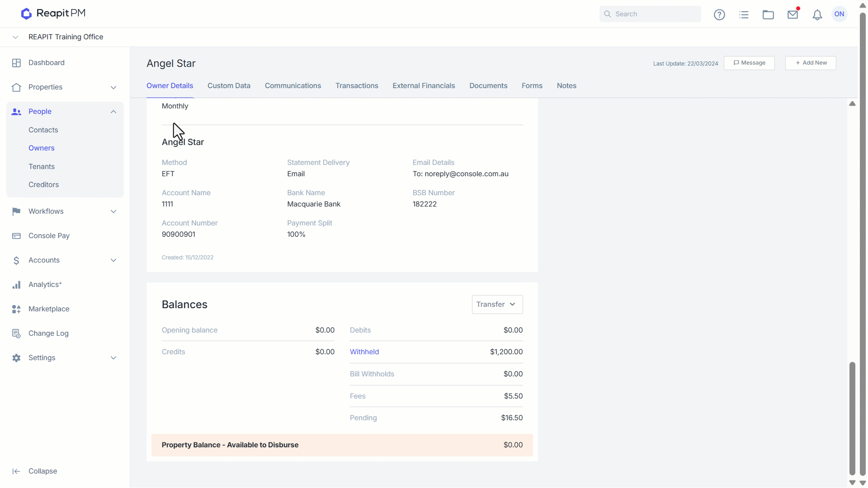Go to Tenants under People

click(42, 167)
